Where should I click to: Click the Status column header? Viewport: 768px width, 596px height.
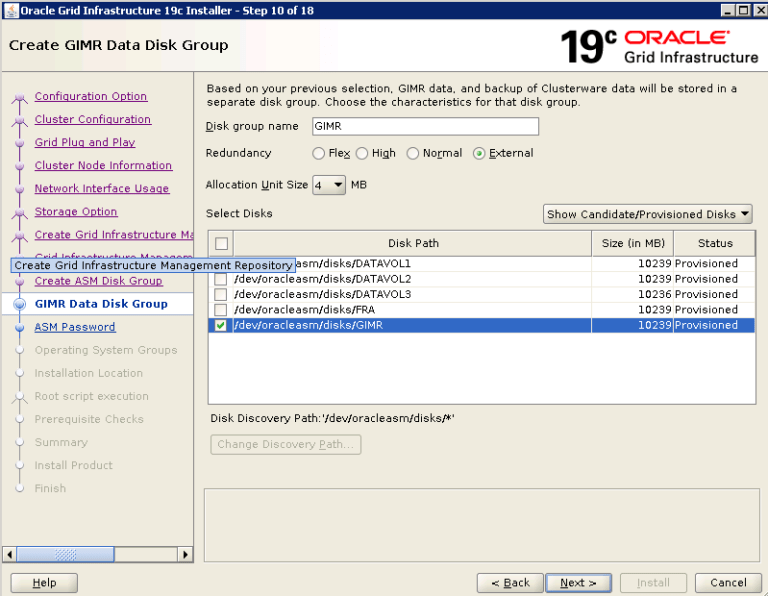[715, 243]
